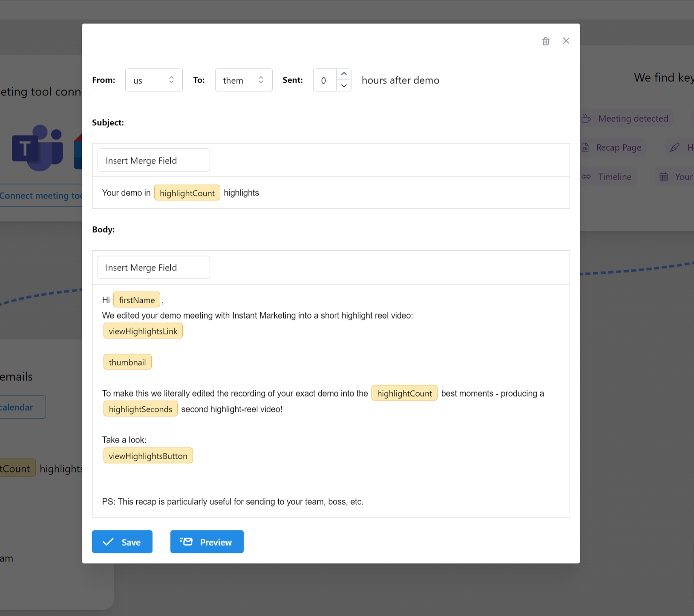
Task: Open the From sender dropdown showing us
Action: click(154, 80)
